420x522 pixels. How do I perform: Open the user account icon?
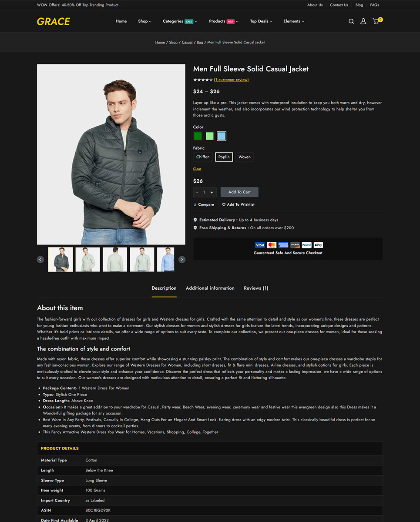(363, 21)
